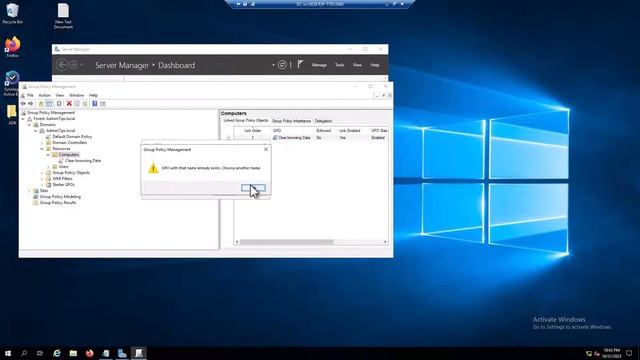Screen dimensions: 640x360
Task: Expand the Sites node
Action: point(29,191)
